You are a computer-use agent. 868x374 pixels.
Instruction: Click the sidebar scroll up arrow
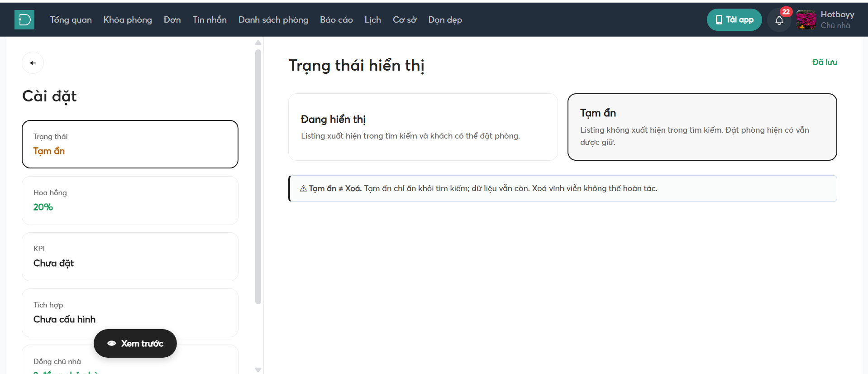258,43
